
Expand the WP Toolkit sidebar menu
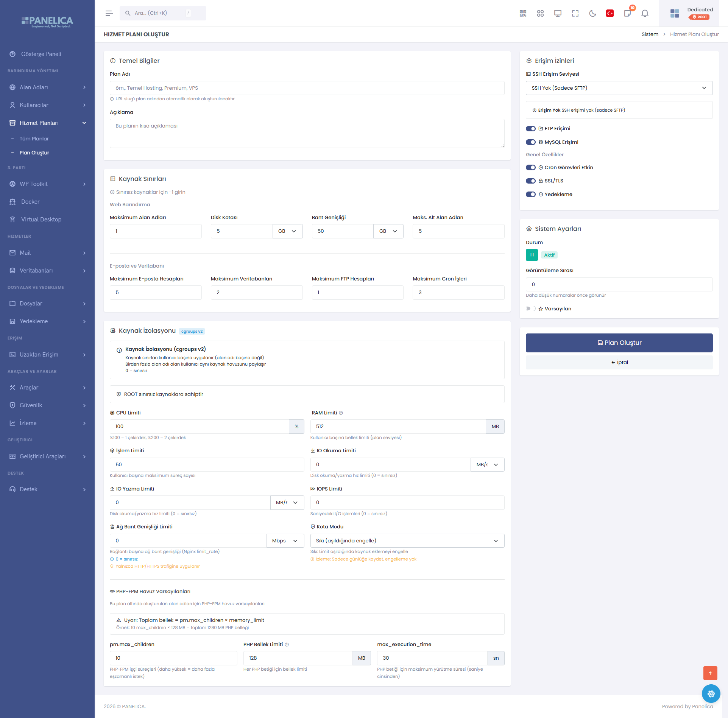click(x=47, y=184)
